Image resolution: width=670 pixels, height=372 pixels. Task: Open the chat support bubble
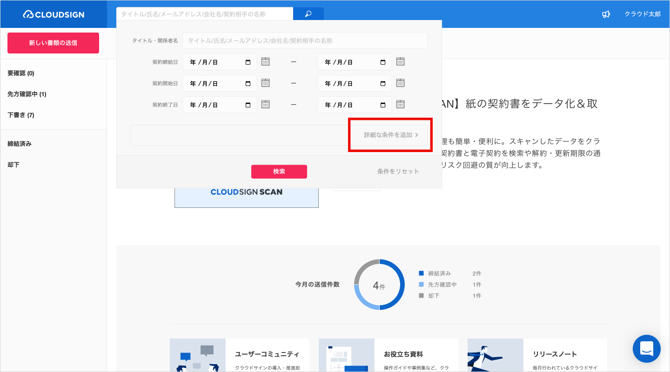646,349
